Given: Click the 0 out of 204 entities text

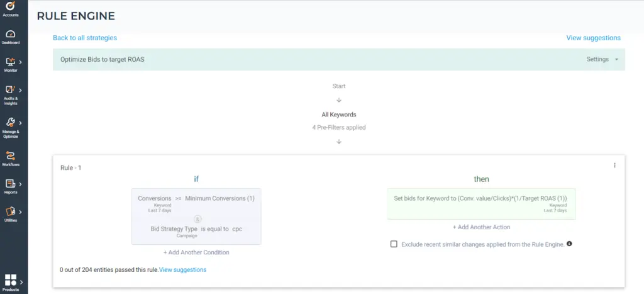Looking at the screenshot, I should (109, 269).
